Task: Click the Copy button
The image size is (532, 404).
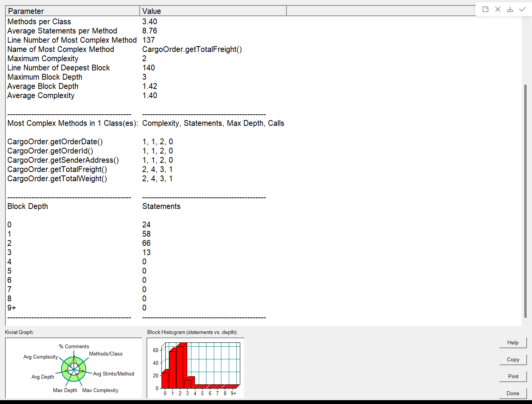Action: click(x=513, y=359)
